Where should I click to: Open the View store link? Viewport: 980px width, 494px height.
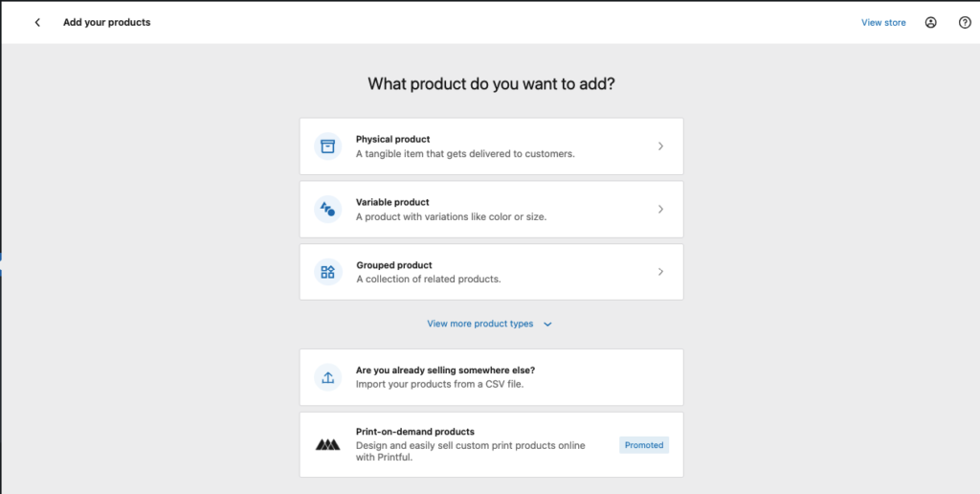coord(883,23)
